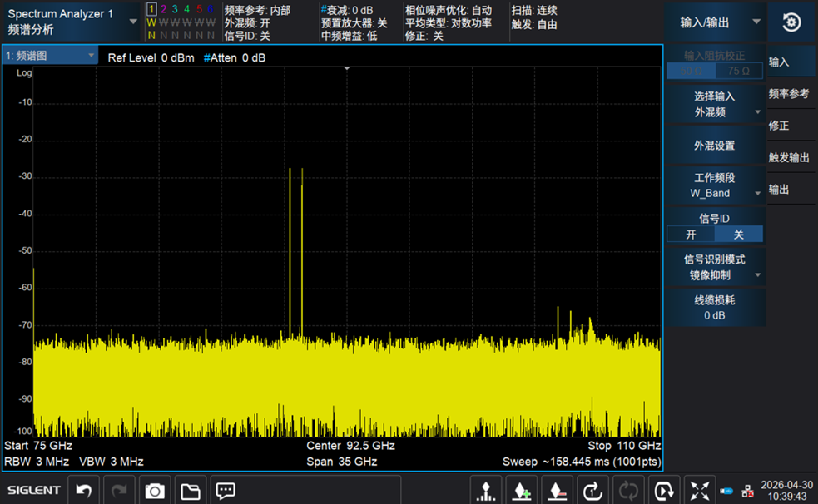Click the undo arrow icon
Viewport: 818px width, 504px height.
click(83, 491)
